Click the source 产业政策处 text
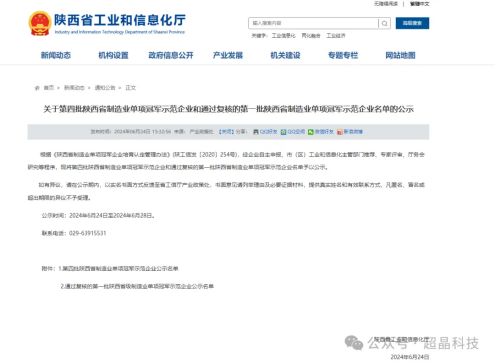The image size is (495, 364). (201, 132)
